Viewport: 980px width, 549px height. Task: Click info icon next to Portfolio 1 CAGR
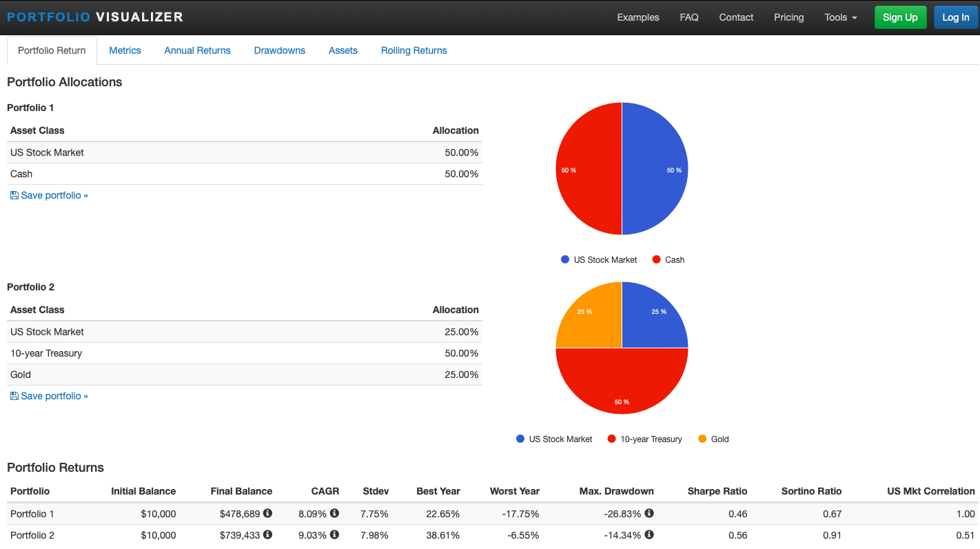click(334, 513)
